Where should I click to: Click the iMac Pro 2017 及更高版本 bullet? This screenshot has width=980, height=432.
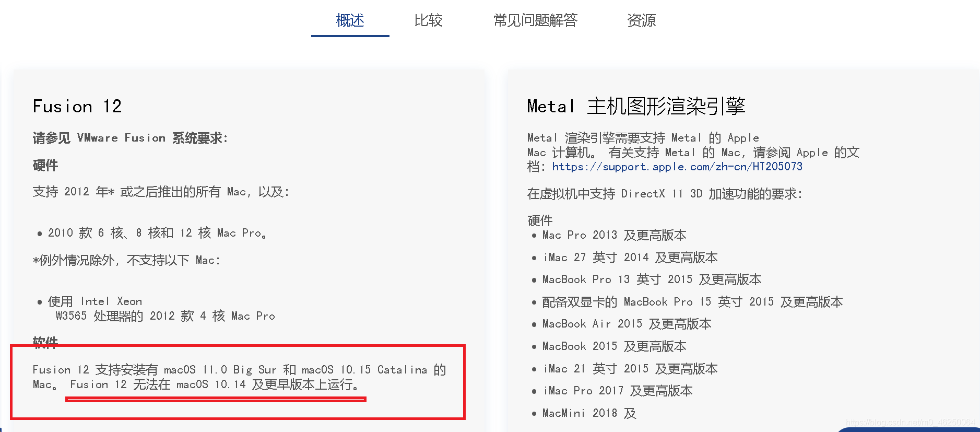pos(617,391)
